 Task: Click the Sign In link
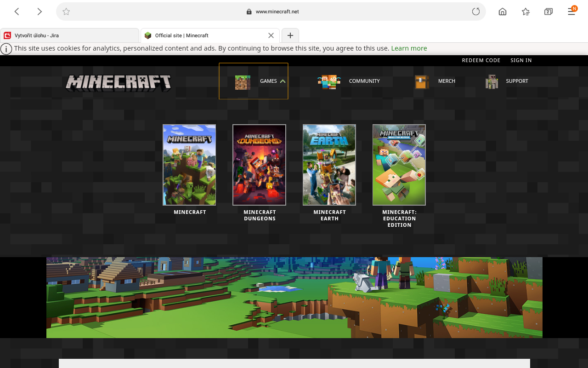coord(521,60)
